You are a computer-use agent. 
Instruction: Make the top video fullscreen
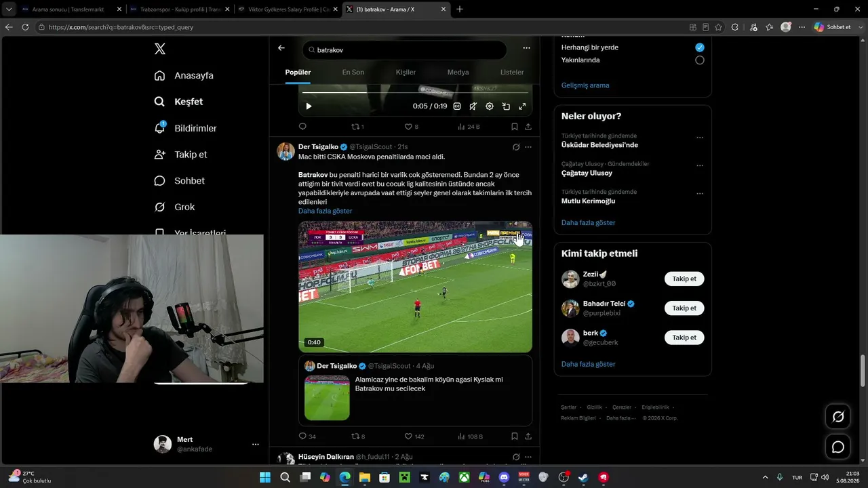click(x=522, y=106)
